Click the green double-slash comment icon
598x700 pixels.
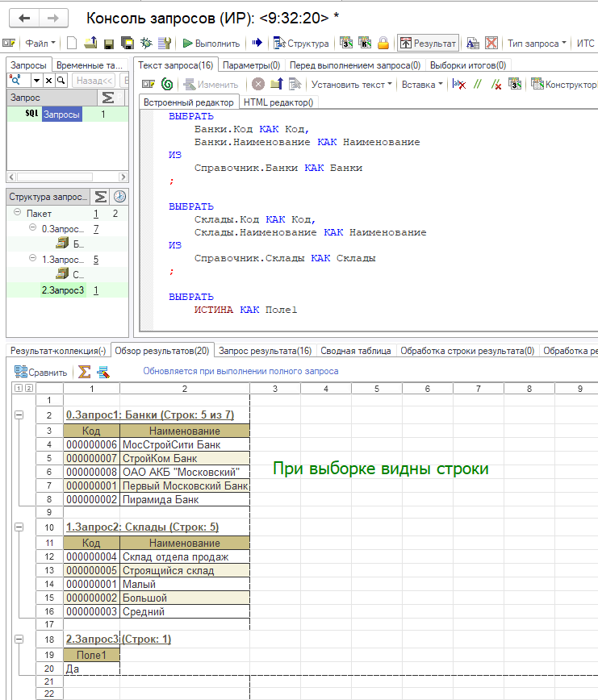point(478,84)
